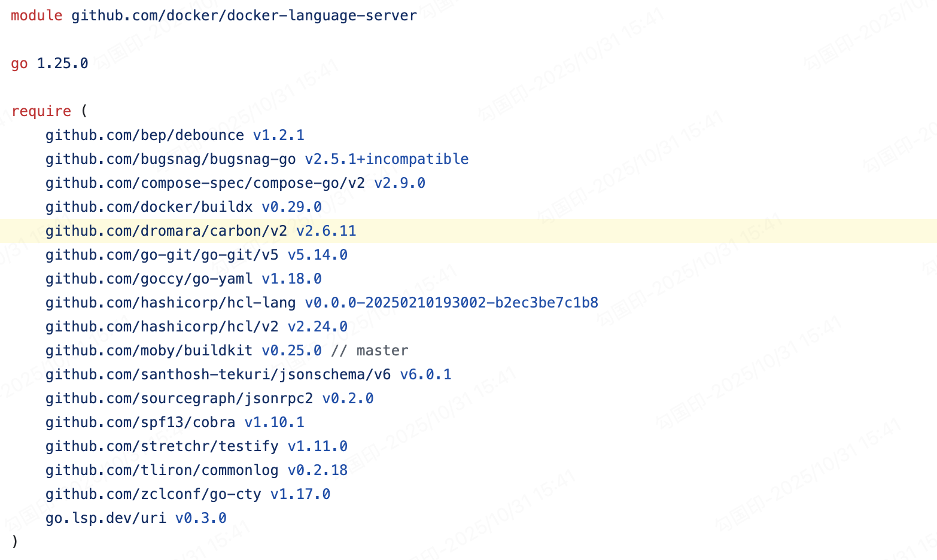Open the hashicorp/hcl/v2 module path
Image resolution: width=937 pixels, height=560 pixels.
pyautogui.click(x=162, y=327)
